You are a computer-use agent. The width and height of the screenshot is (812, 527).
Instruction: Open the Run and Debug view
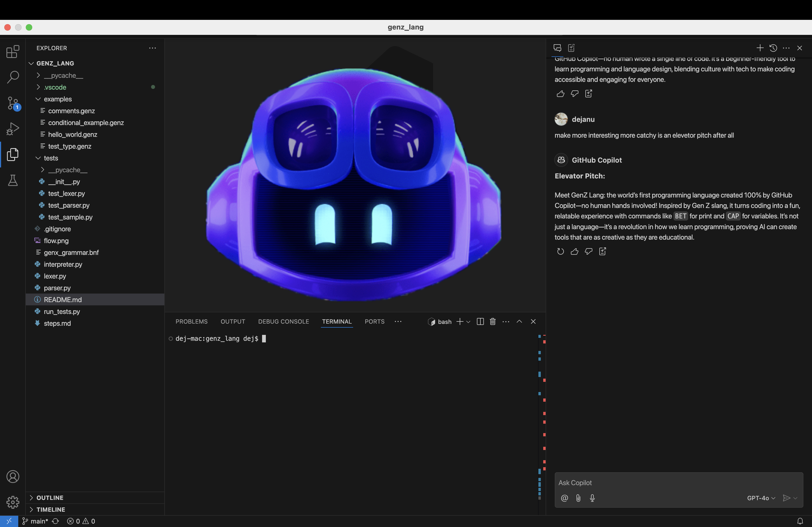[x=13, y=129]
